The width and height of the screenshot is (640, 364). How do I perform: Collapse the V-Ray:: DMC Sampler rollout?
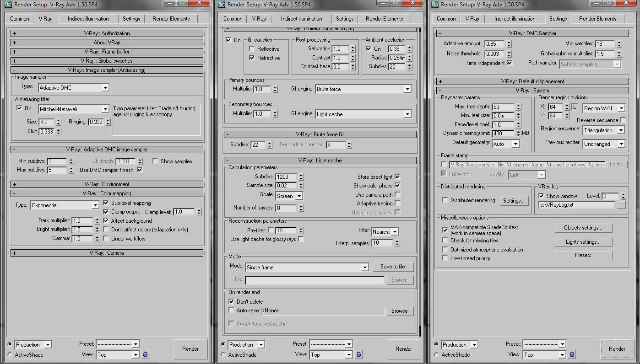532,33
